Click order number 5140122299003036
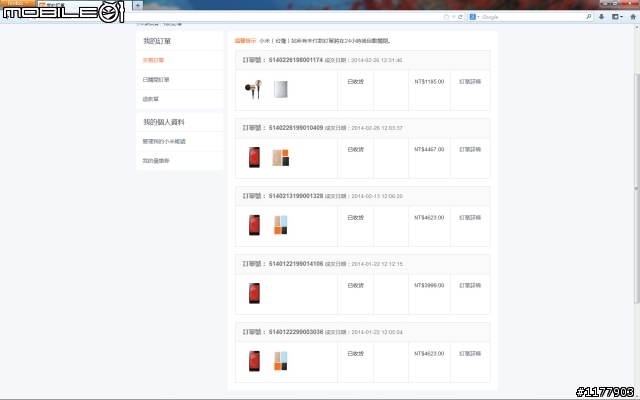Image resolution: width=640 pixels, height=400 pixels. [296, 332]
